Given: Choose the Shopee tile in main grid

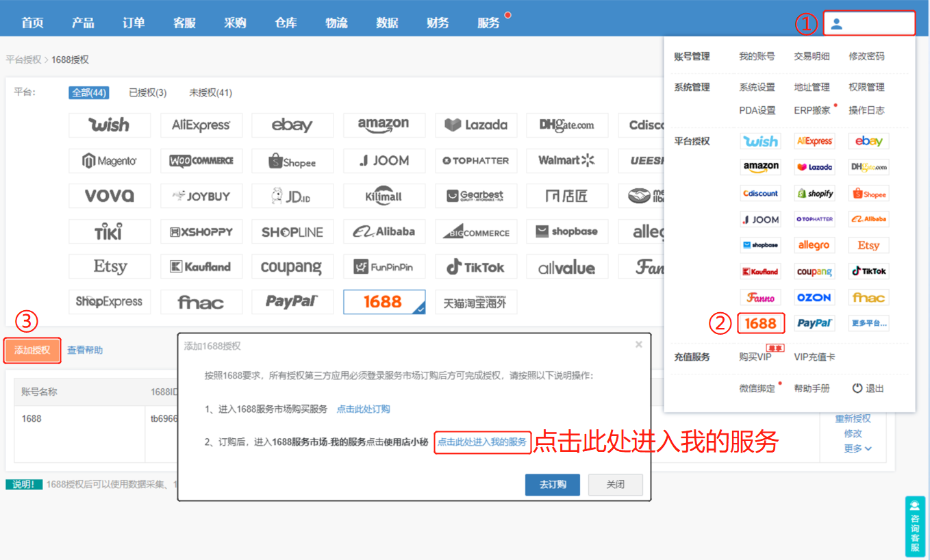Looking at the screenshot, I should pyautogui.click(x=292, y=161).
